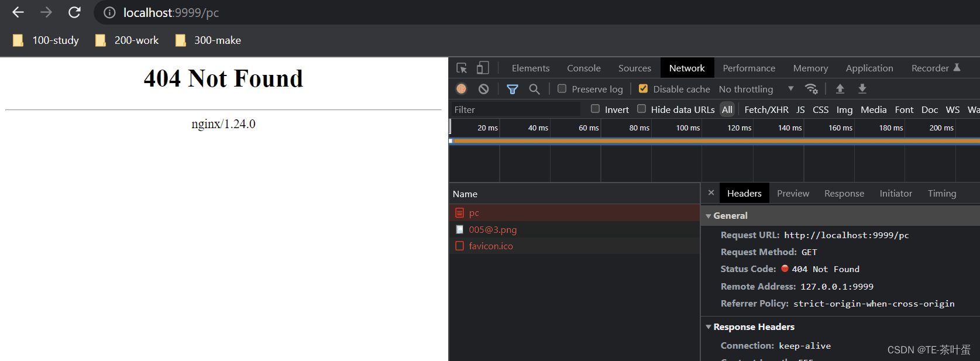Switch to the Elements panel
Image resolution: width=980 pixels, height=361 pixels.
(531, 68)
